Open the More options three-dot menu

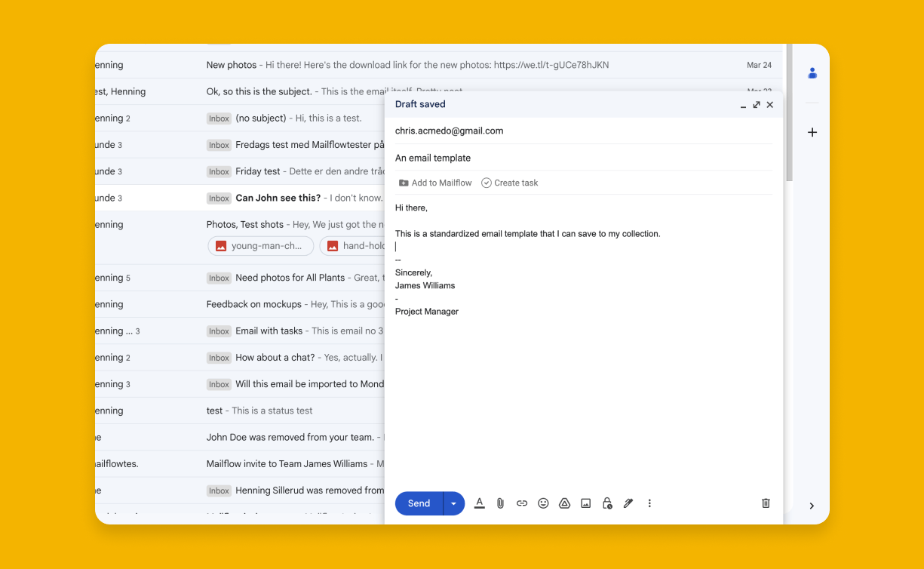pos(649,503)
